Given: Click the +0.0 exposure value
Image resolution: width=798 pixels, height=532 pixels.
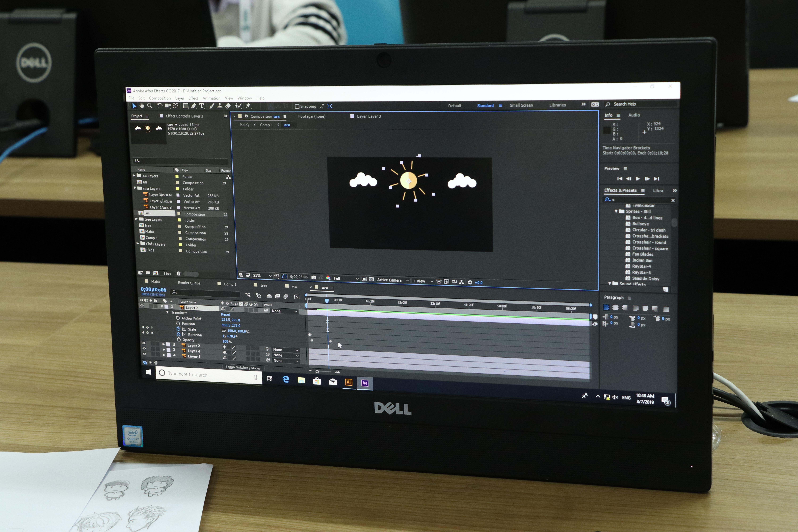Looking at the screenshot, I should click(478, 283).
